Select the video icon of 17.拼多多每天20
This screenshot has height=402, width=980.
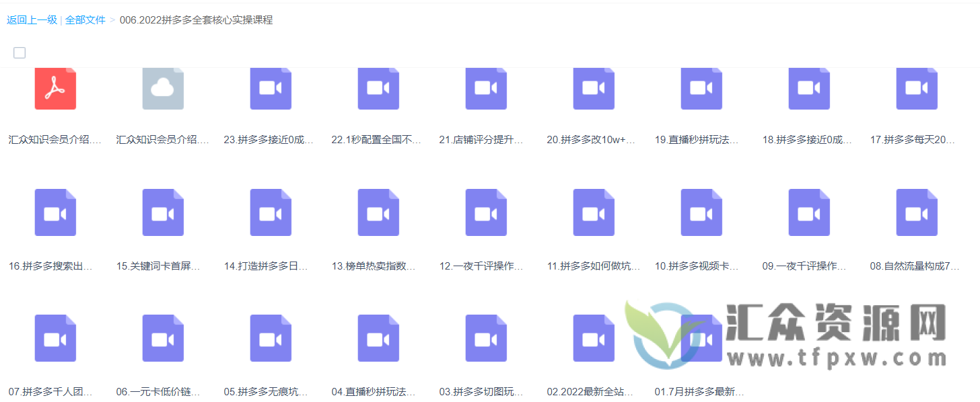917,88
